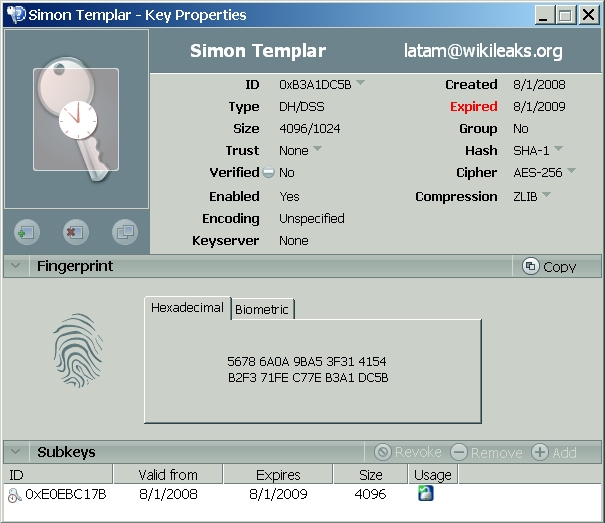Collapse the Subkeys section
Viewport: 605px width, 523px height.
[x=16, y=451]
